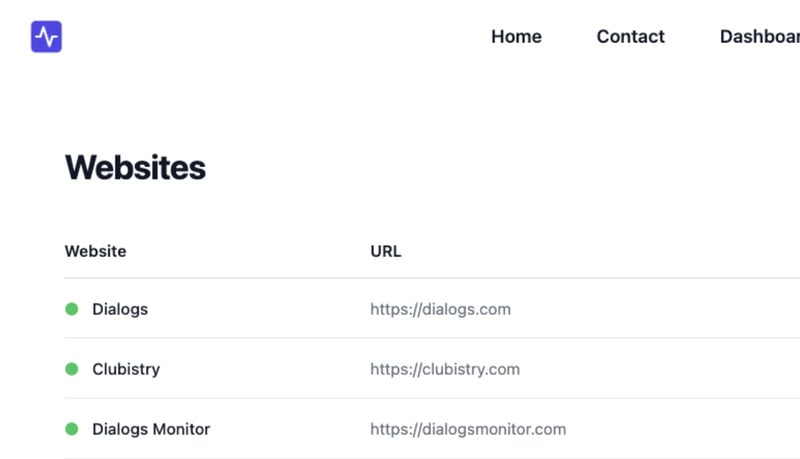Follow the https://clubistry.com link
Image resolution: width=800 pixels, height=459 pixels.
click(x=445, y=369)
